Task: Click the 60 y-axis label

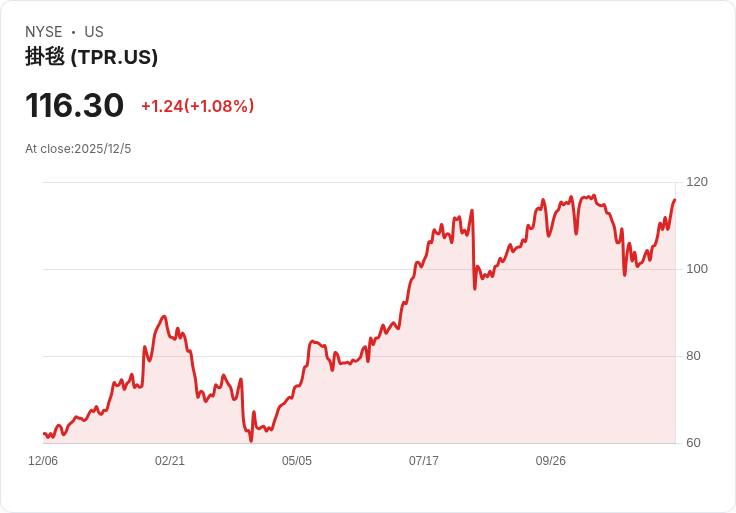Action: 693,443
